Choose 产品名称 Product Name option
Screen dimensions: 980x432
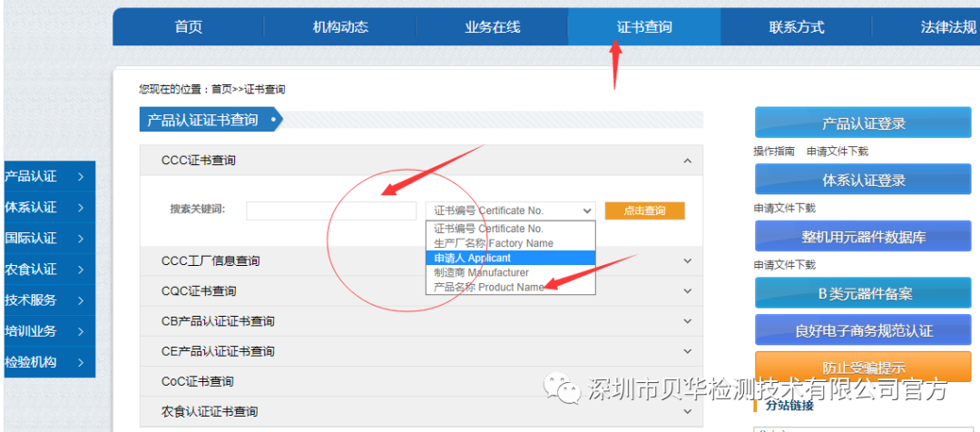click(511, 287)
